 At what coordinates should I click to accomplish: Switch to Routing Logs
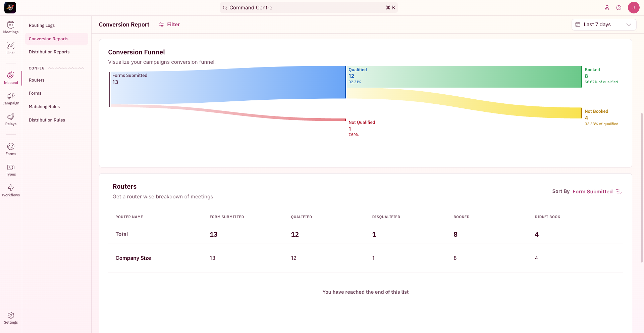(42, 25)
